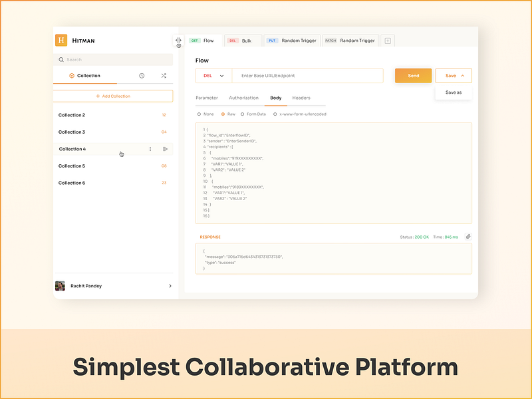The width and height of the screenshot is (532, 399).
Task: Open the DEL method dropdown
Action: (x=213, y=76)
